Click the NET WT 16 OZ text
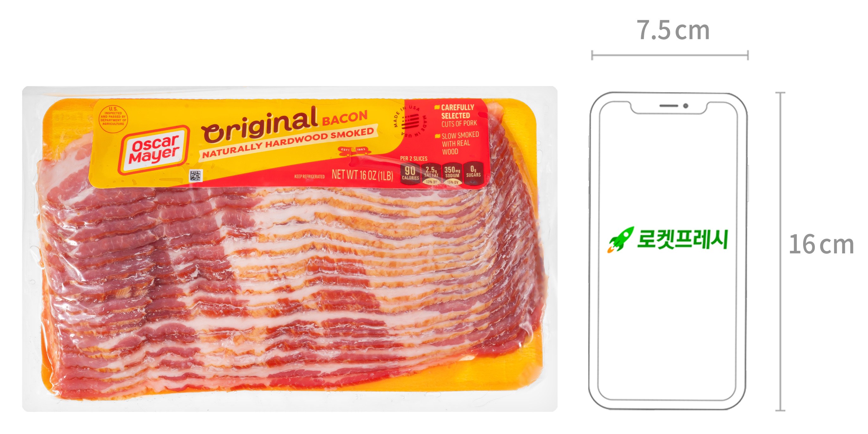 pyautogui.click(x=362, y=175)
